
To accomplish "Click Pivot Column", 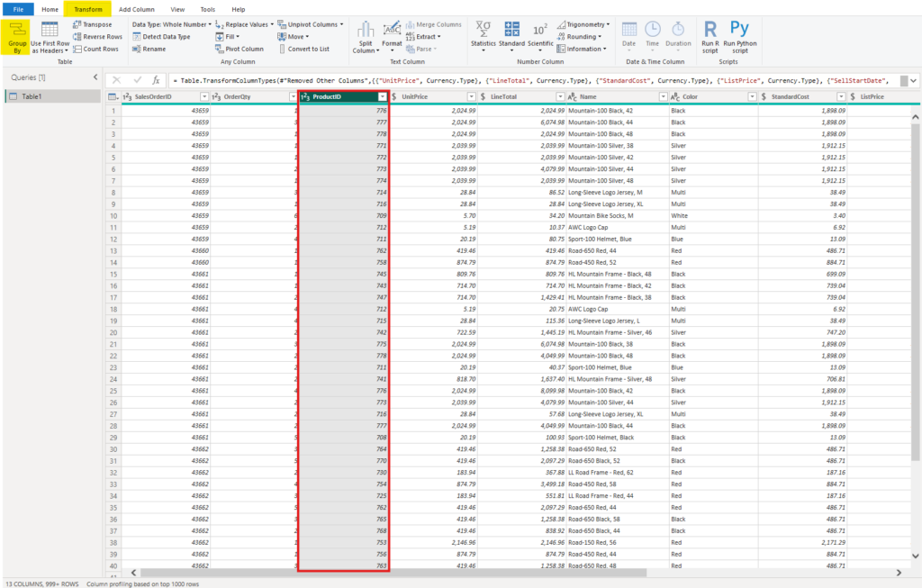I will (240, 49).
